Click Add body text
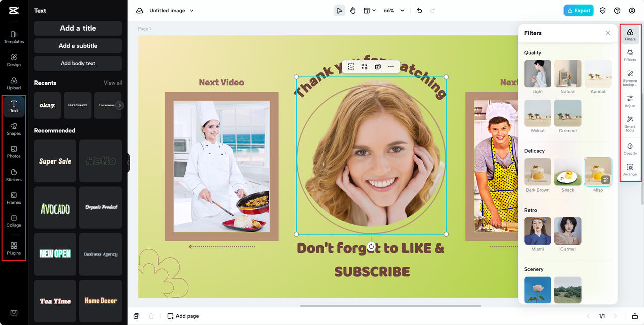This screenshot has height=325, width=644. (x=78, y=63)
